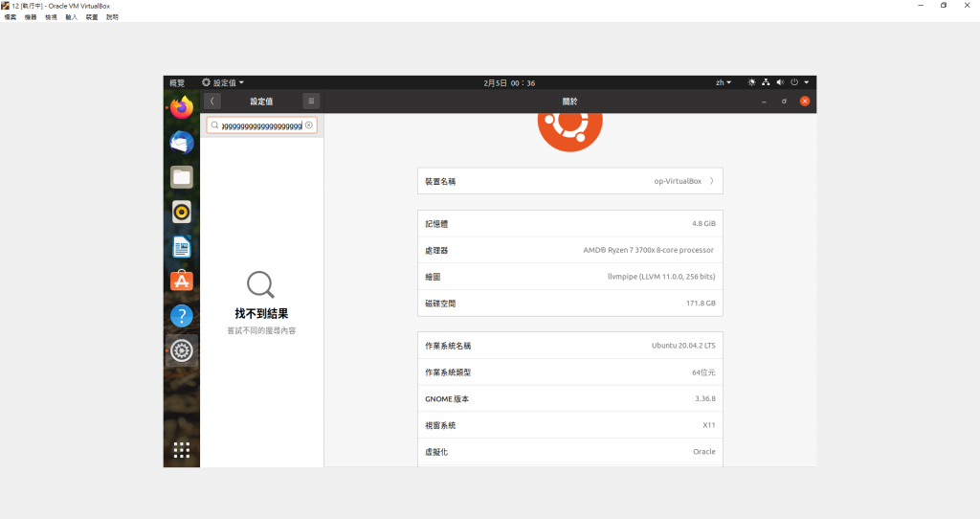980x519 pixels.
Task: Open LibreOffice Writer from the dock
Action: (181, 247)
